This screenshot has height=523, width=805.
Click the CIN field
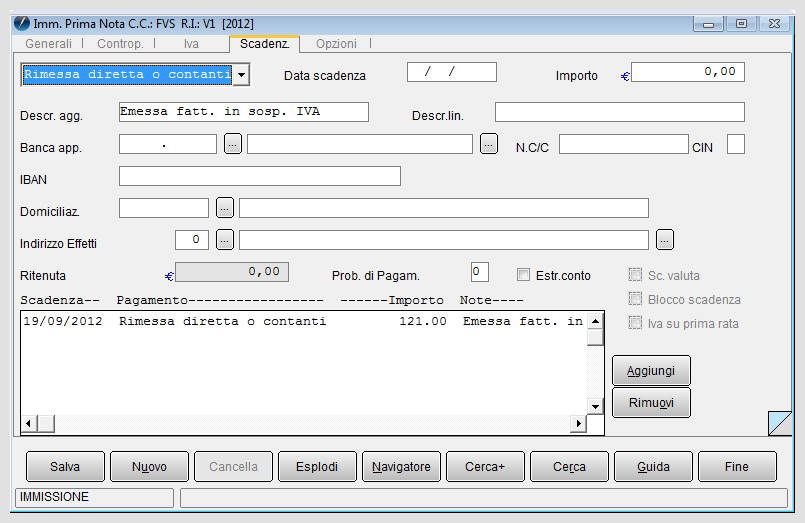click(736, 144)
